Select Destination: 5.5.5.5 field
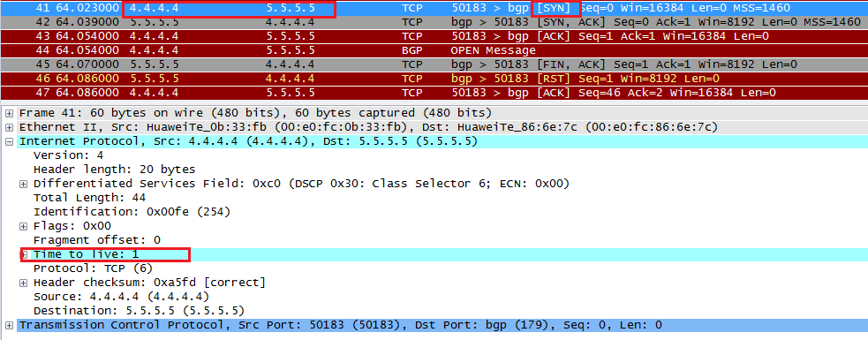Screen dimensions: 868x340 (x=139, y=311)
